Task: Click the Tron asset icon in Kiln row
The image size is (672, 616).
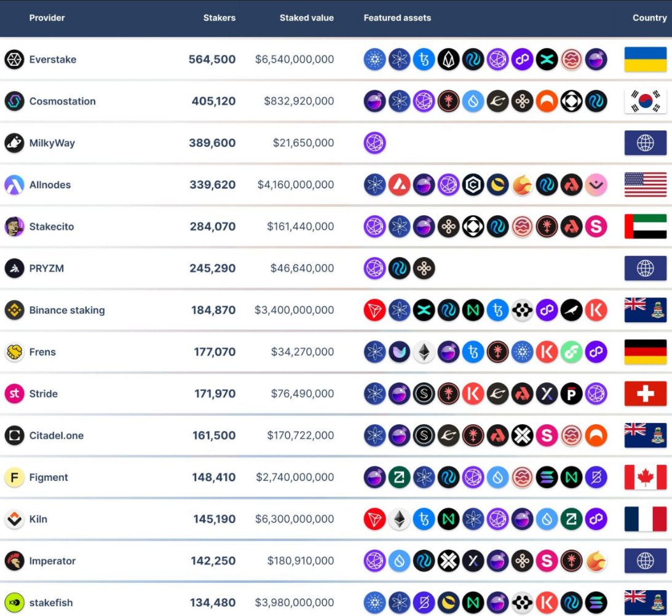Action: (374, 519)
